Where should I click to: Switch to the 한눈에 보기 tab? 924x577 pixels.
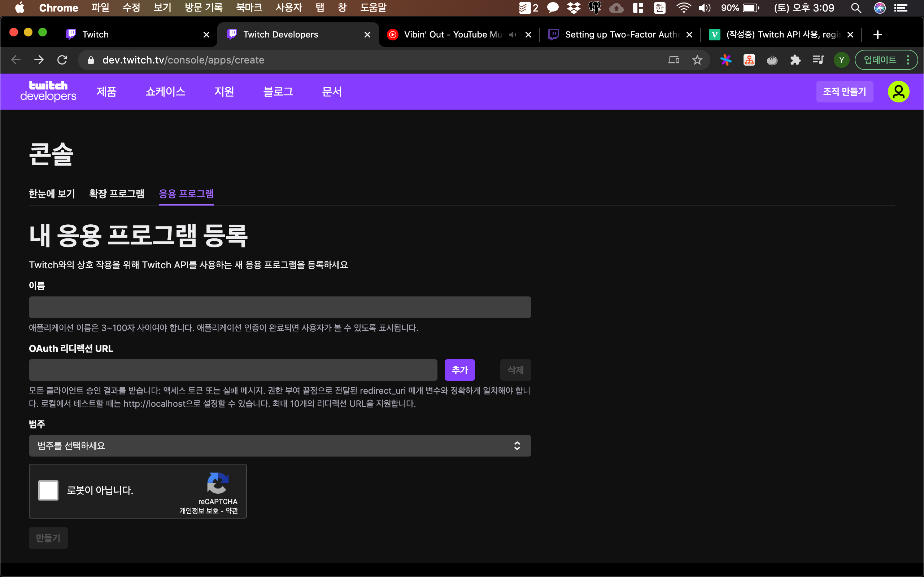pos(52,194)
